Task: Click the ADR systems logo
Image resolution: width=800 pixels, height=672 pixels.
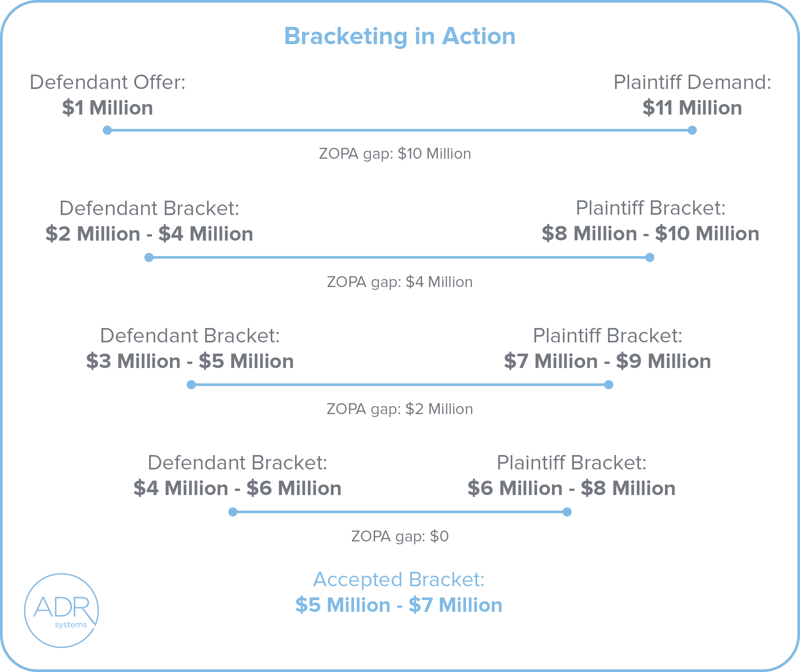Action: (x=61, y=610)
